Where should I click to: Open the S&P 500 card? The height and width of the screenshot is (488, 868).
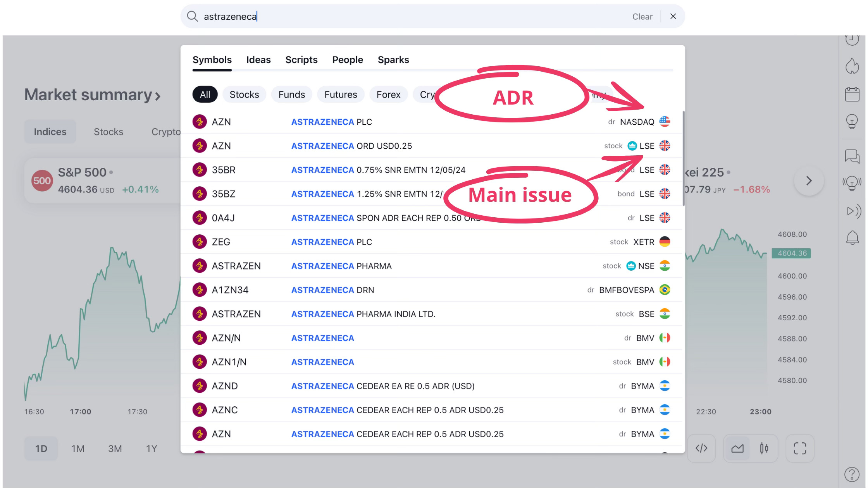103,180
